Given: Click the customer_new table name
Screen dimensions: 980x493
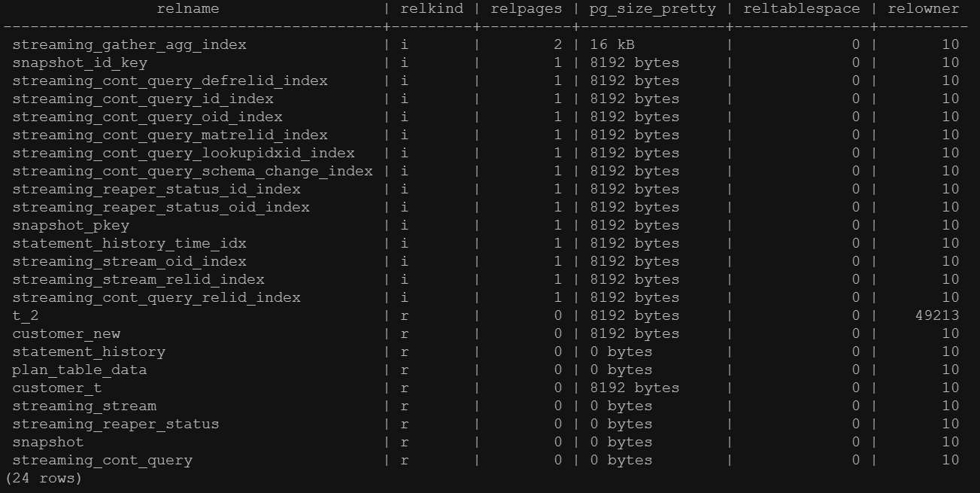Looking at the screenshot, I should pyautogui.click(x=66, y=333).
